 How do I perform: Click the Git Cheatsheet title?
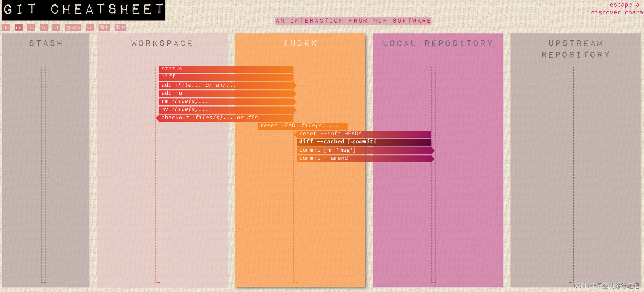click(x=84, y=10)
